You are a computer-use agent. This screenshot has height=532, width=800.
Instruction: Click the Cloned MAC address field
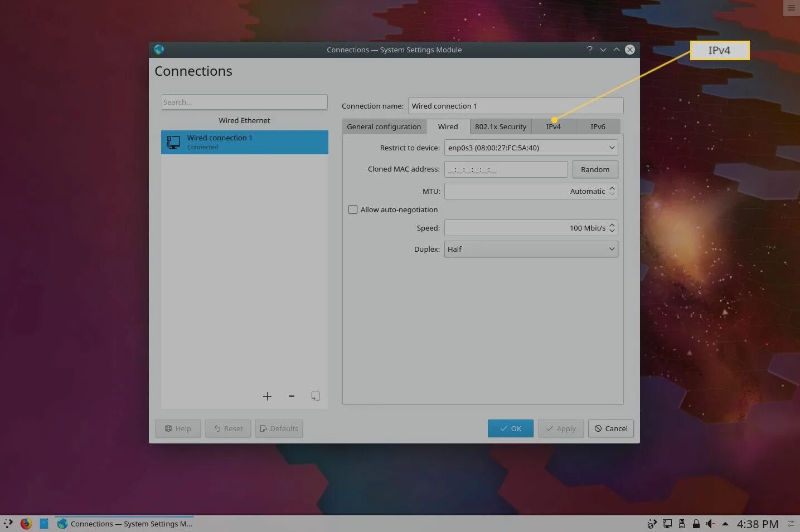[x=506, y=169]
